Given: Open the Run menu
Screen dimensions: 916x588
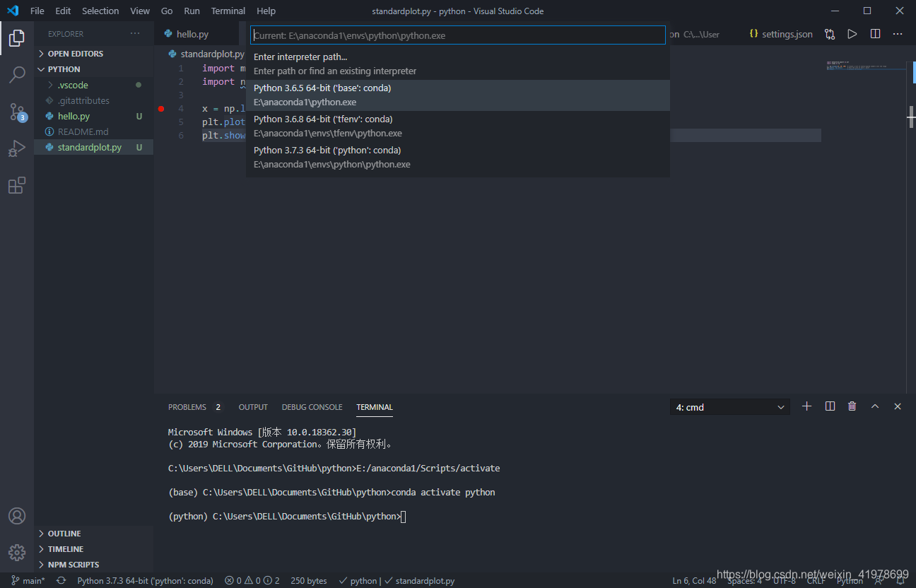Looking at the screenshot, I should pyautogui.click(x=192, y=11).
